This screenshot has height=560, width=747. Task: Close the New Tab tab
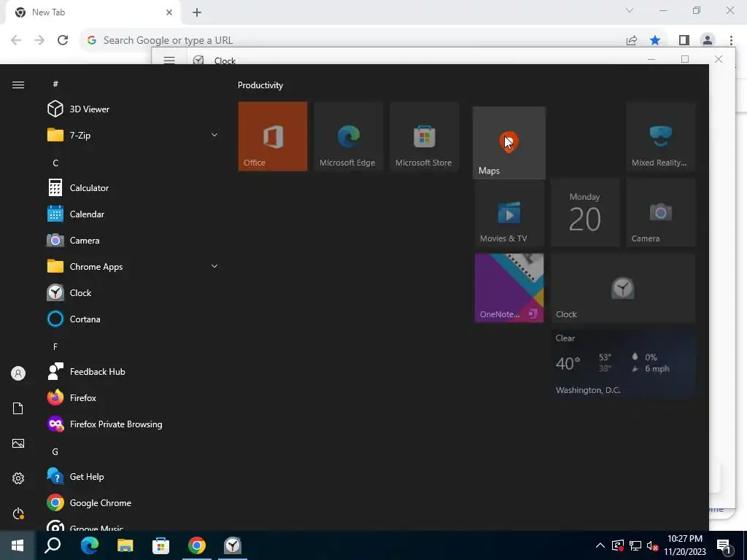click(x=169, y=12)
